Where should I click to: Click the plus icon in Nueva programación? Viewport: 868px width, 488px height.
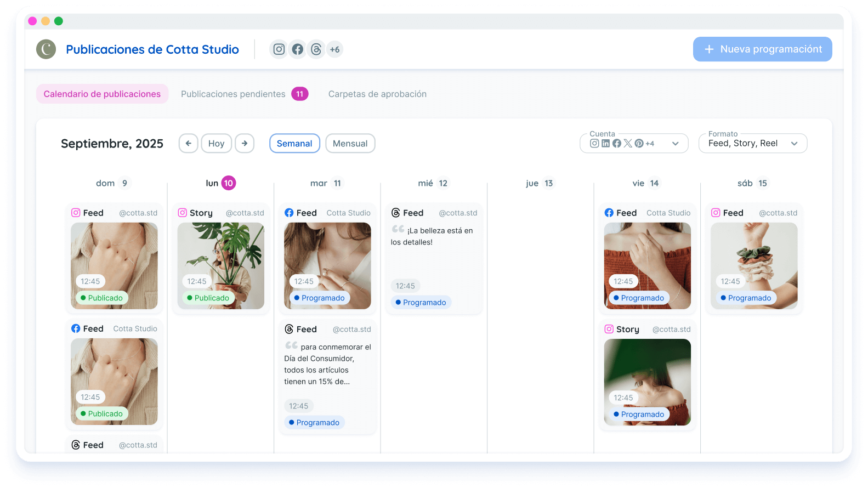point(709,49)
